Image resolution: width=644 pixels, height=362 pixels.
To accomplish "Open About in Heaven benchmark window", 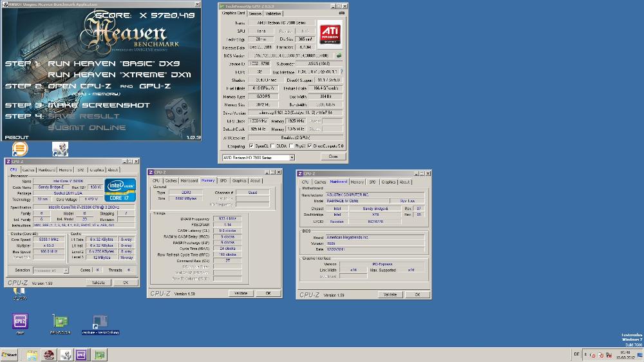I will click(17, 137).
